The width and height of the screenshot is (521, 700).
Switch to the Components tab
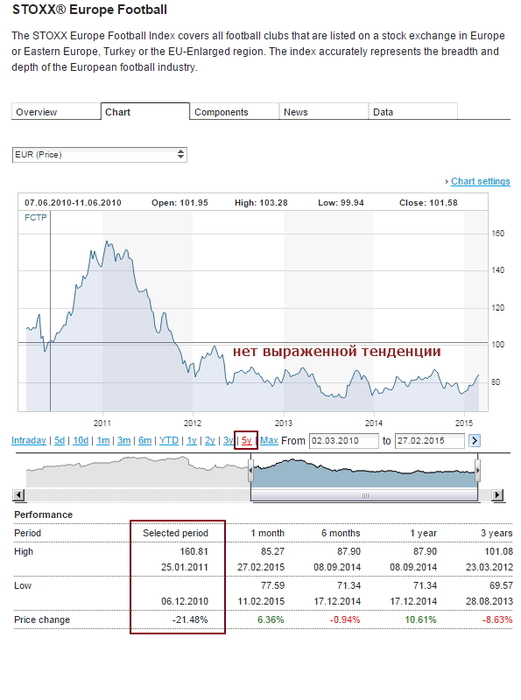(234, 112)
